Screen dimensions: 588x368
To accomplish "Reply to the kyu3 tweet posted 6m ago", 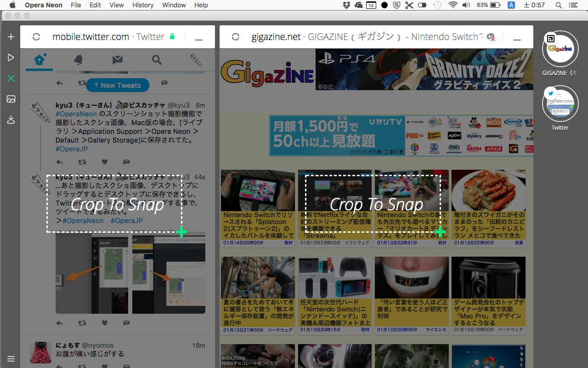I will tap(59, 162).
